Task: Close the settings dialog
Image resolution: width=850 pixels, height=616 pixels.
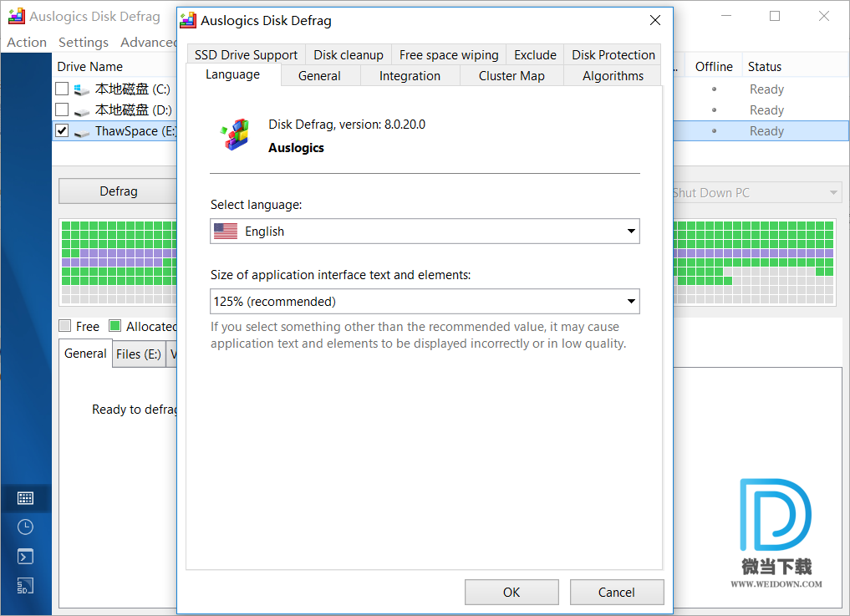Action: point(655,20)
